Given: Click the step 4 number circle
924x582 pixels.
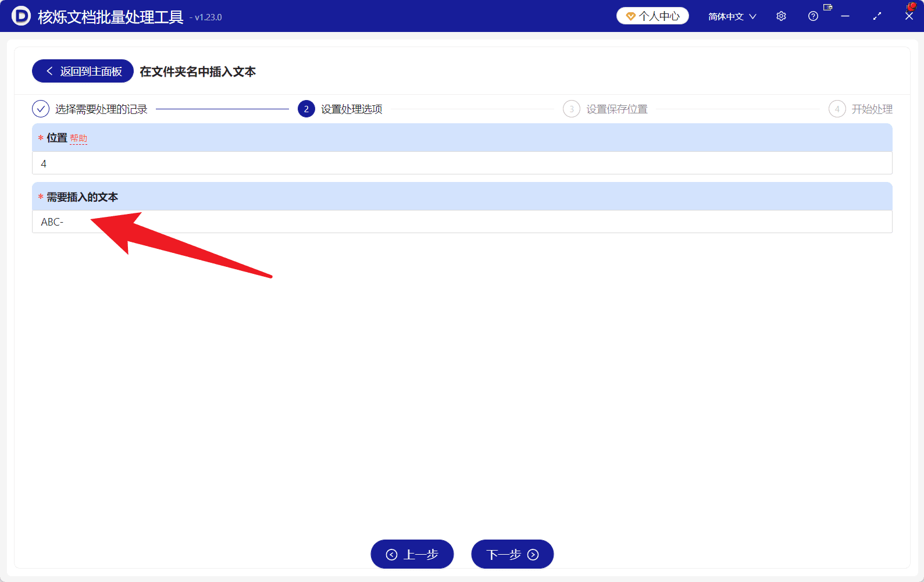Looking at the screenshot, I should (x=837, y=109).
